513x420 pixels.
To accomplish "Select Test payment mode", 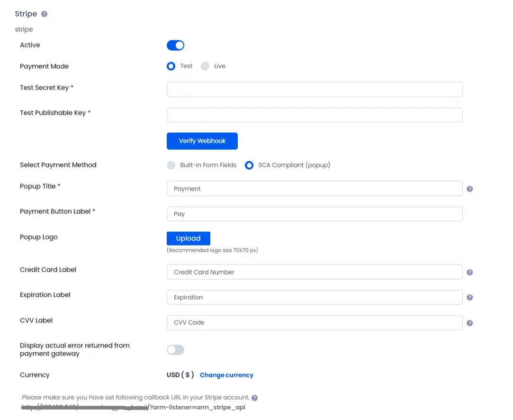I will tap(171, 66).
